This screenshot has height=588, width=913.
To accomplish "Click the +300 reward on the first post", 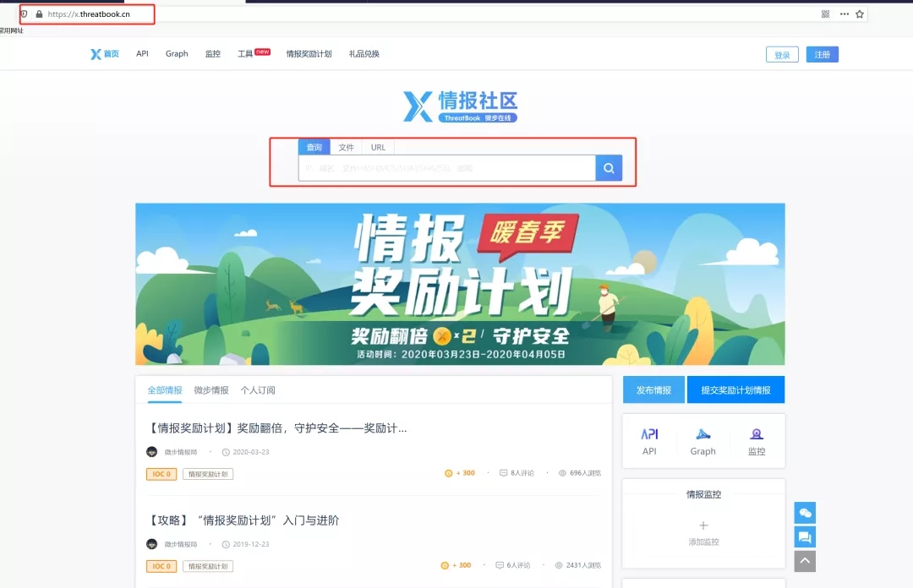I will click(x=460, y=473).
